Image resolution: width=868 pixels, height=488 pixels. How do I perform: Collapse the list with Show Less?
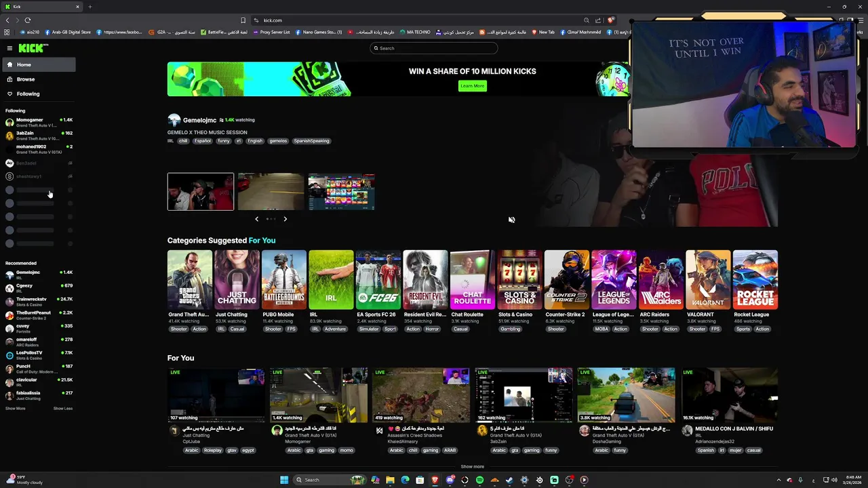pyautogui.click(x=63, y=409)
